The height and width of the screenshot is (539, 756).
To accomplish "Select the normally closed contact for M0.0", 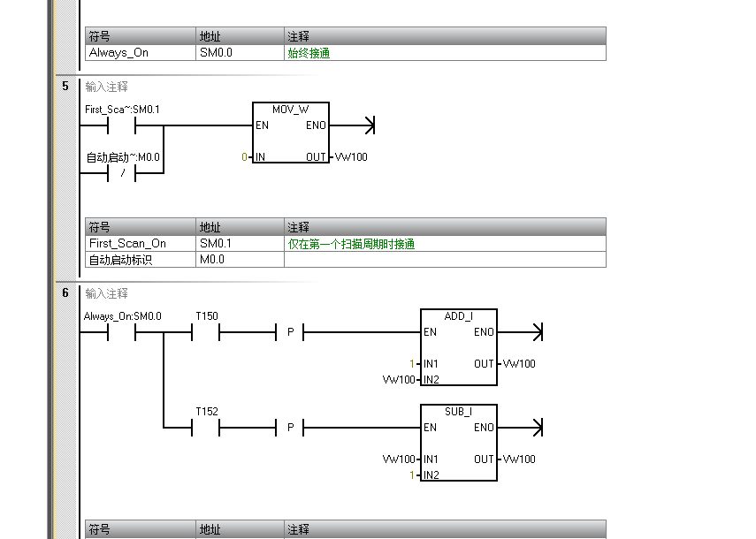I will click(121, 173).
